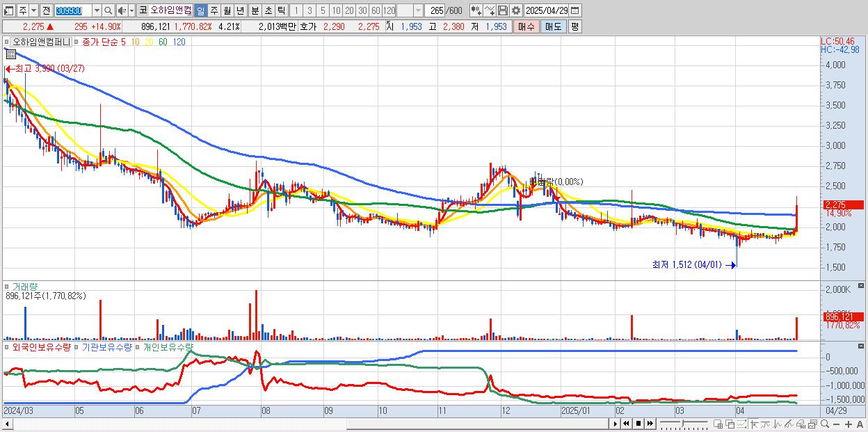Click the stacked chart windows icon at bottom
868x432 pixels.
(812, 424)
